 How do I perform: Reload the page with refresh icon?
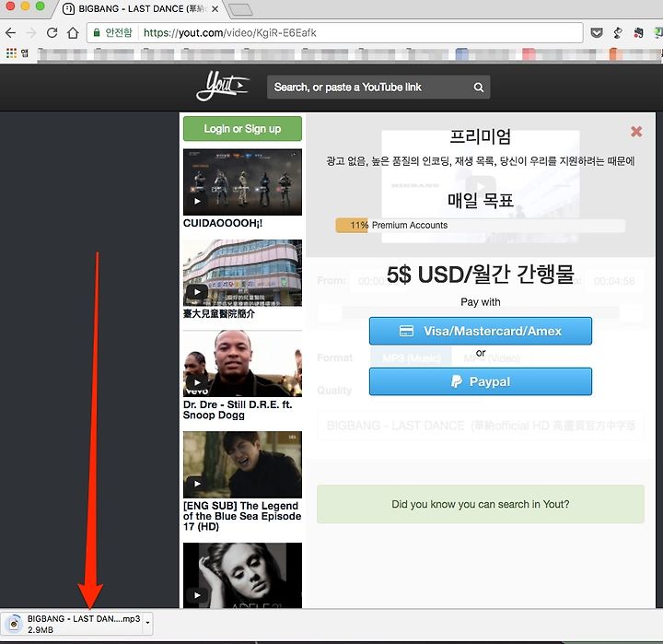pos(52,32)
